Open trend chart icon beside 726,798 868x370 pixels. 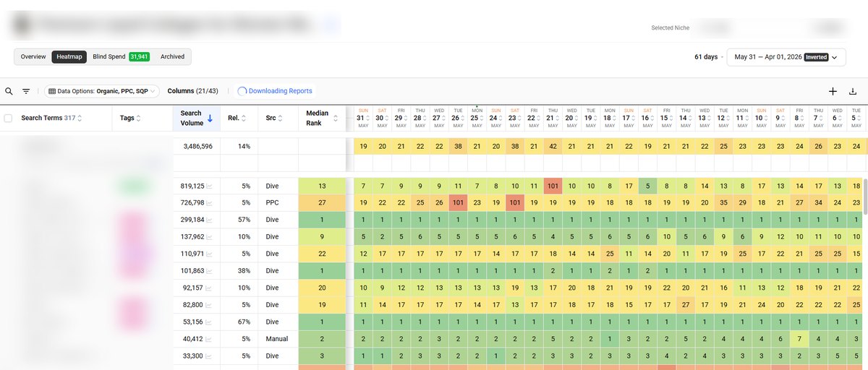coord(209,203)
